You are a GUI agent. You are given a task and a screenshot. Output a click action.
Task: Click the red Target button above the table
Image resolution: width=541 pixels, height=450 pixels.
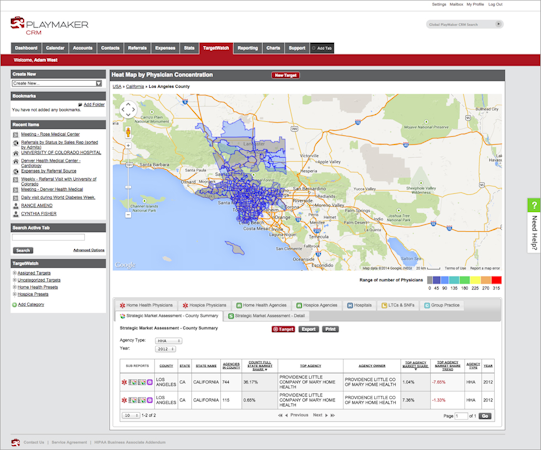pyautogui.click(x=283, y=329)
